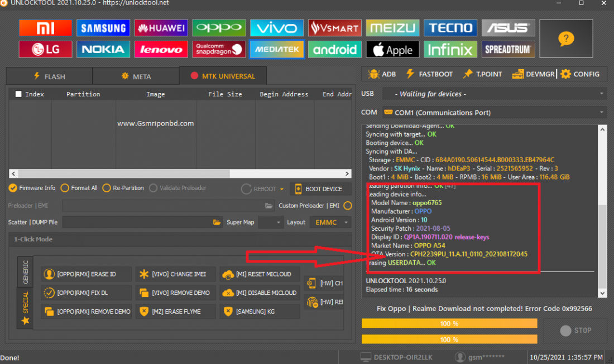Select the Samsung brand logo
The height and width of the screenshot is (364, 614).
(103, 28)
